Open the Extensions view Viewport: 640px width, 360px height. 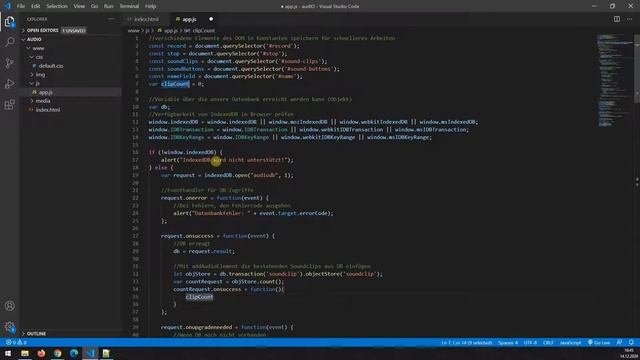(x=9, y=104)
